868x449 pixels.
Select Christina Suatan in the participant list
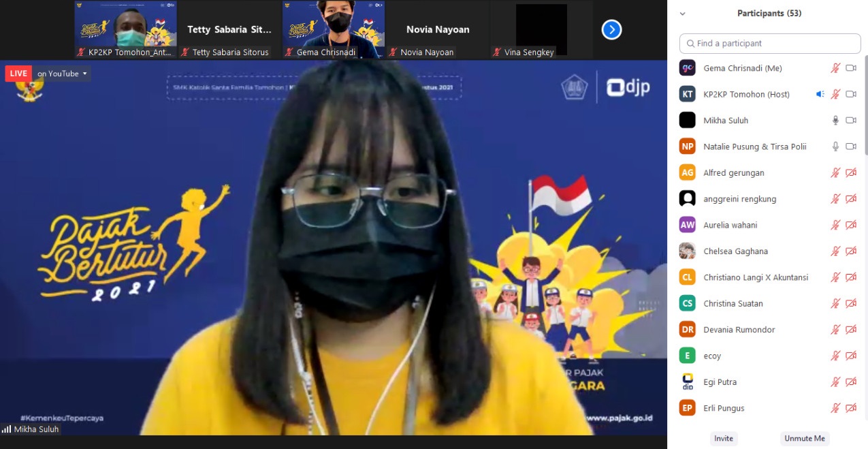click(733, 304)
